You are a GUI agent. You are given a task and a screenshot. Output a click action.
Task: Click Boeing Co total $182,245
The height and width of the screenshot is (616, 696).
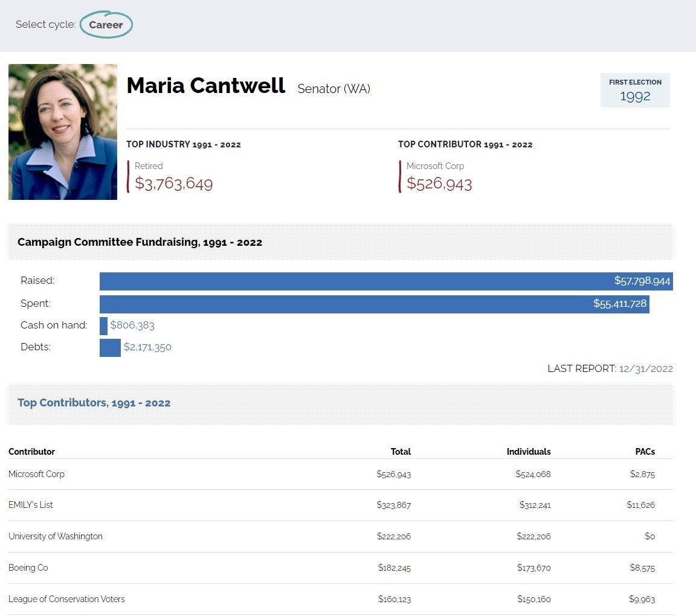[394, 568]
